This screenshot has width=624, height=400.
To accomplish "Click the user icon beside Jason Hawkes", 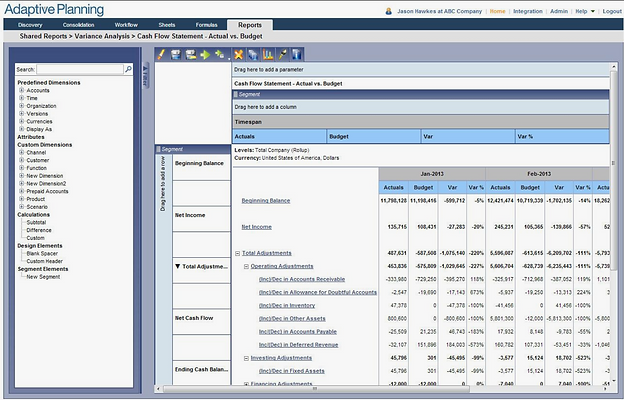I will (388, 11).
